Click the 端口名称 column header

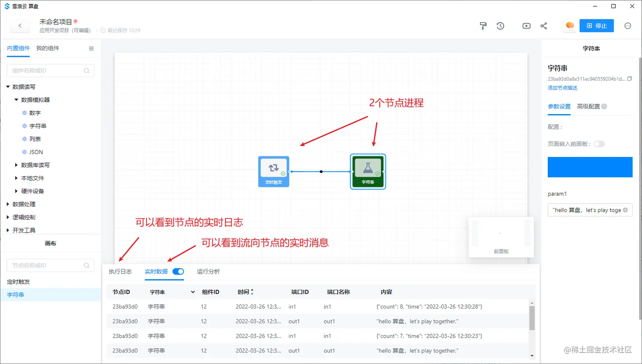tap(338, 292)
